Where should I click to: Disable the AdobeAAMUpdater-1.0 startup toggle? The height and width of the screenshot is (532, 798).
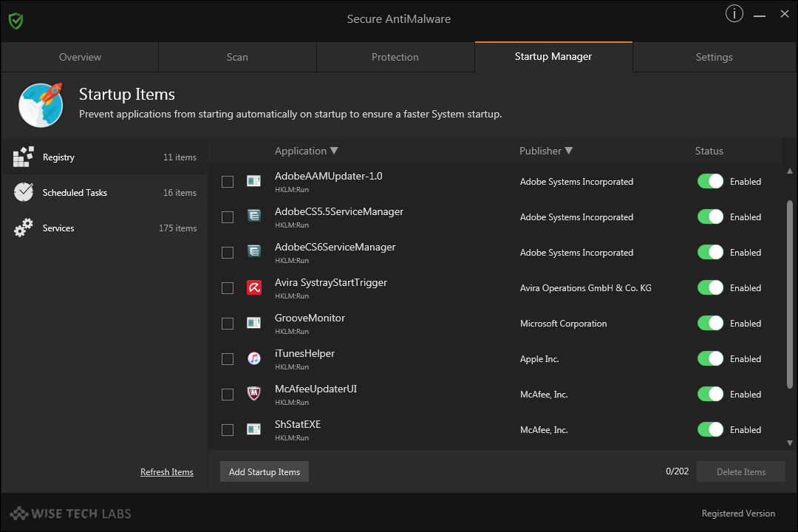[710, 181]
